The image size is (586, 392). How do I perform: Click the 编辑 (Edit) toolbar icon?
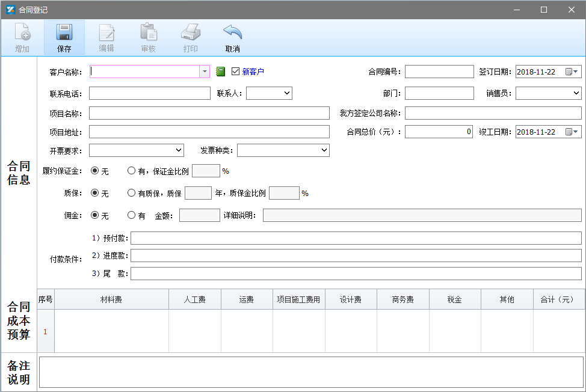(106, 33)
